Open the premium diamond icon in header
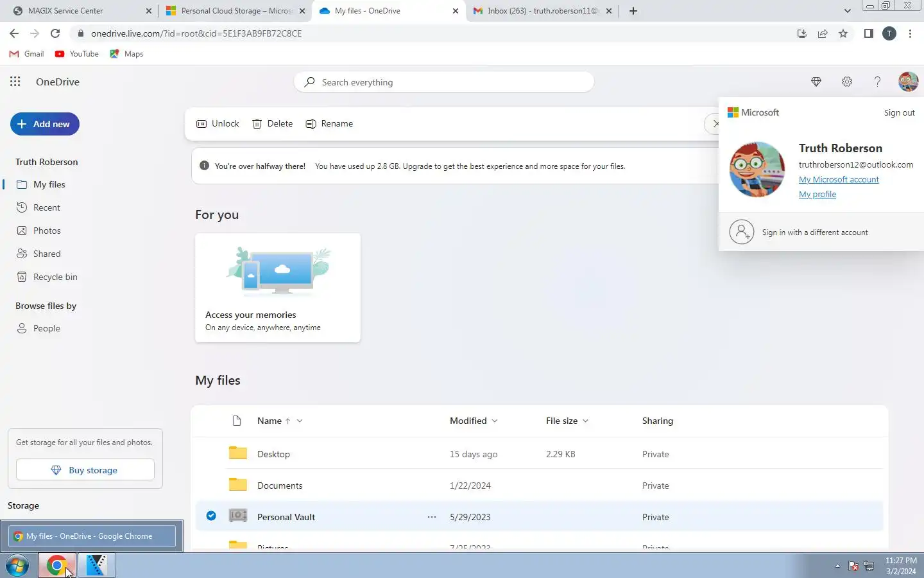 tap(816, 82)
